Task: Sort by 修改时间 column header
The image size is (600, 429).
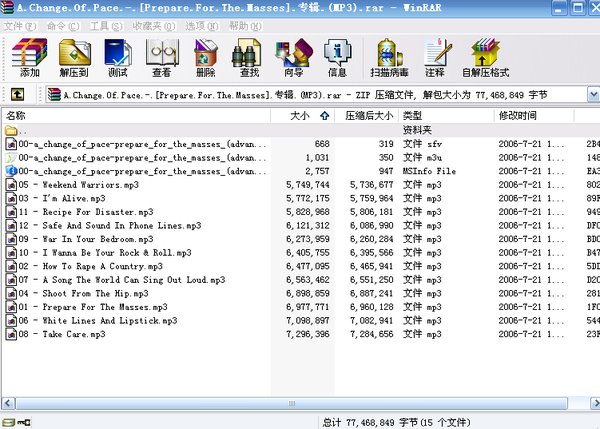Action: pyautogui.click(x=534, y=116)
